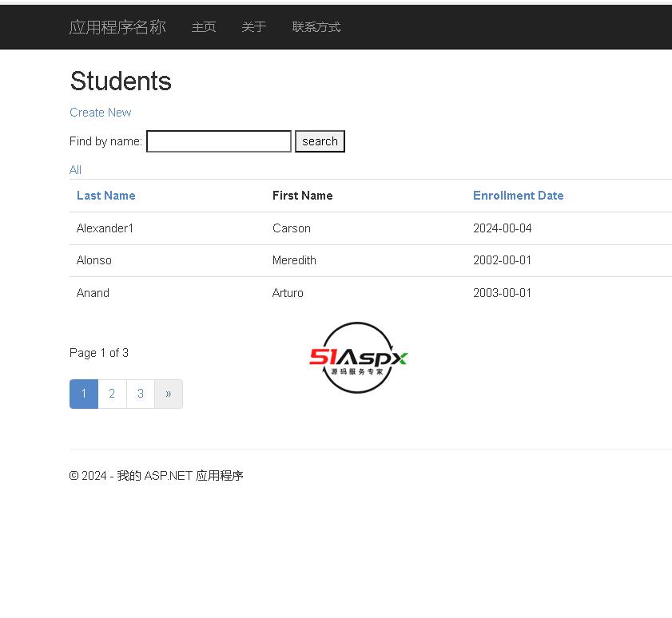Screen dimensions: 672x618
Task: Click the All filter link
Action: [x=75, y=170]
